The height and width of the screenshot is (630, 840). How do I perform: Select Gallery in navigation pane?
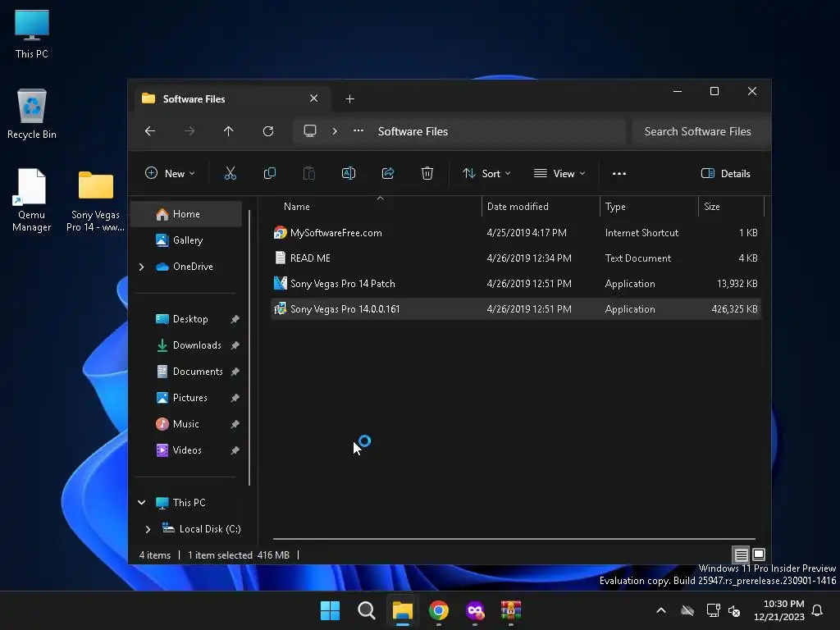(186, 240)
